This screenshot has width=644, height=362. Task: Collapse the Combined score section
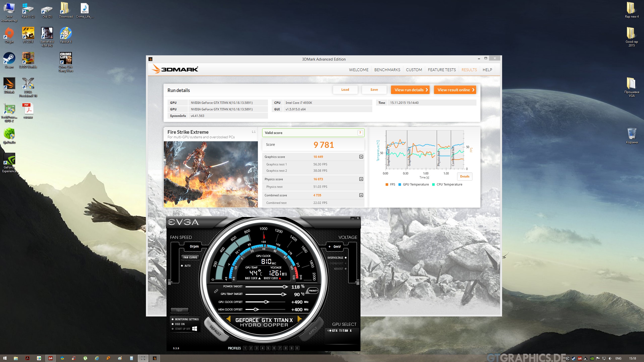[x=361, y=195]
